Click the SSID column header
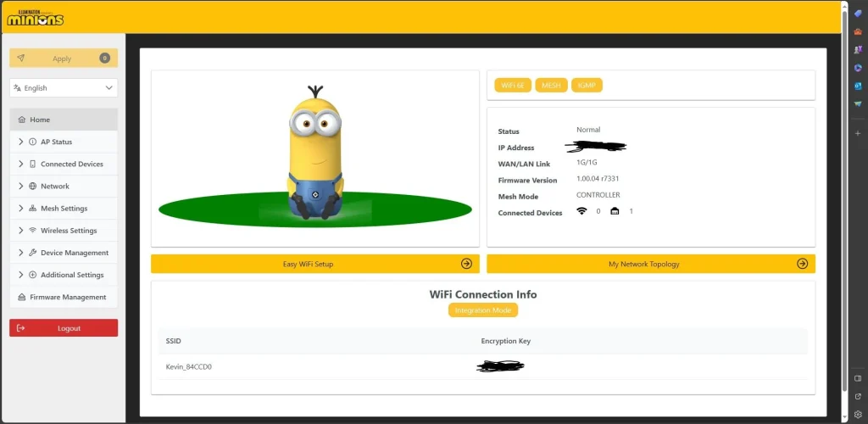Image resolution: width=868 pixels, height=424 pixels. pyautogui.click(x=173, y=341)
